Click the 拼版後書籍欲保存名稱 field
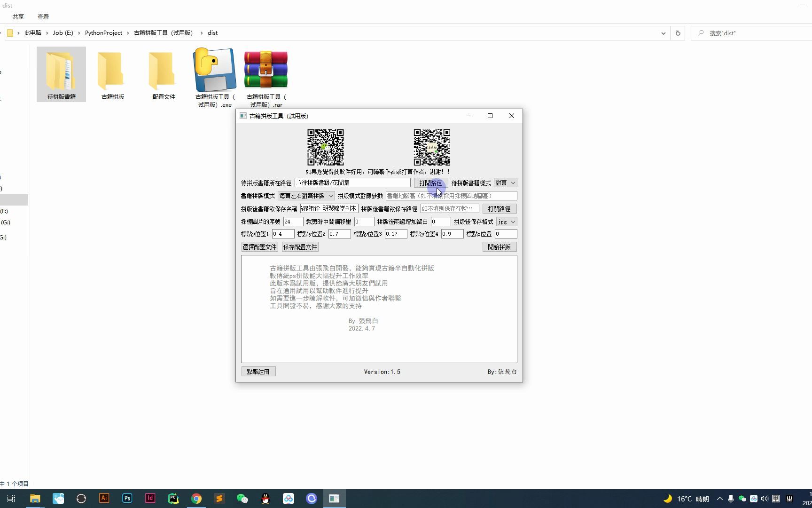 [329, 209]
